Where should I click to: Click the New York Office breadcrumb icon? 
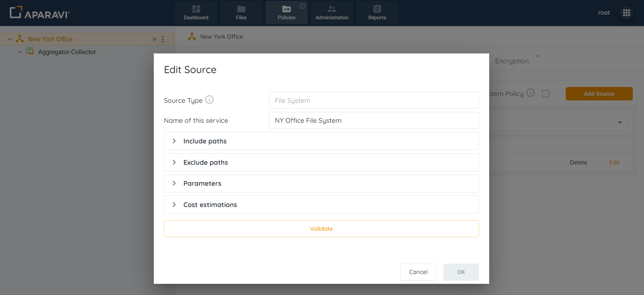coord(192,37)
